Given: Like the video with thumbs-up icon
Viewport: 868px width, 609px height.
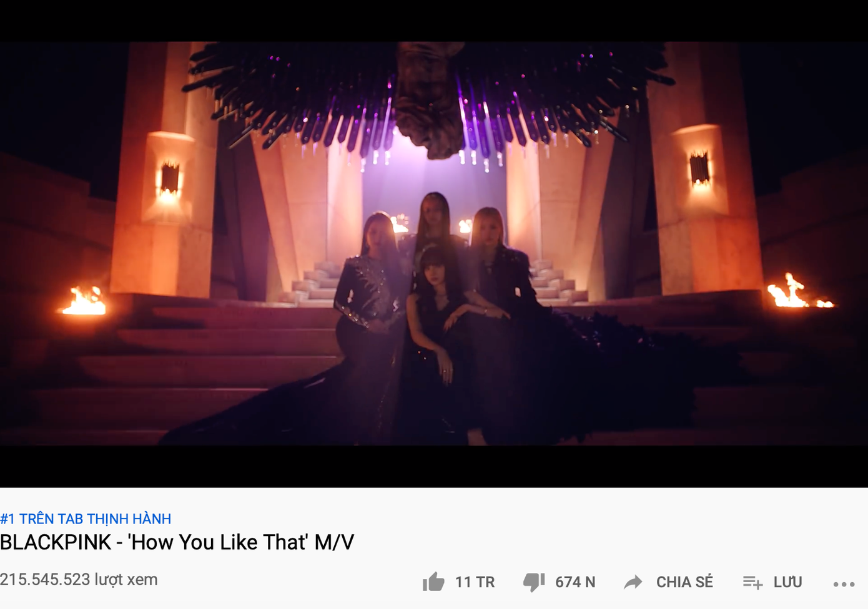Looking at the screenshot, I should click(x=433, y=582).
